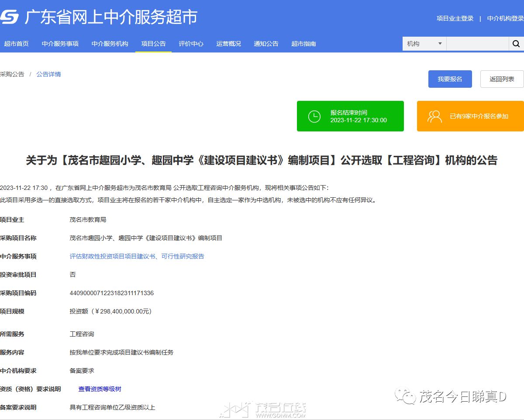Select 项目公告 nav tab
Image resolution: width=524 pixels, height=420 pixels.
[x=153, y=44]
